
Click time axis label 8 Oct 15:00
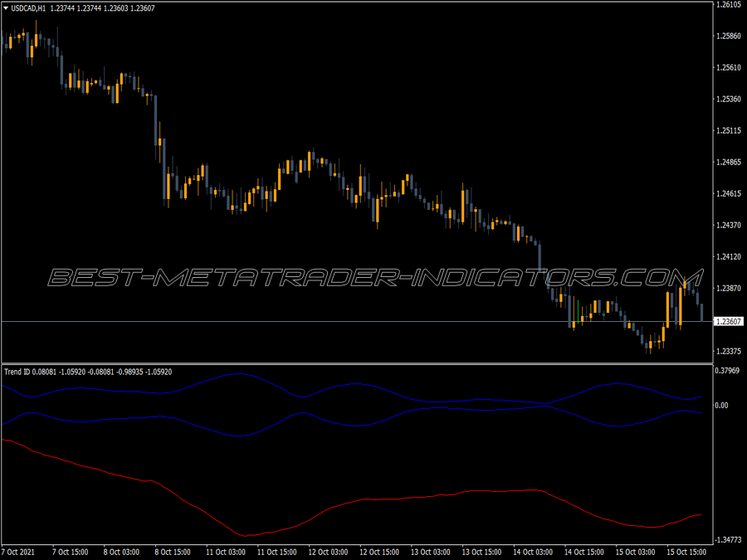(x=173, y=552)
